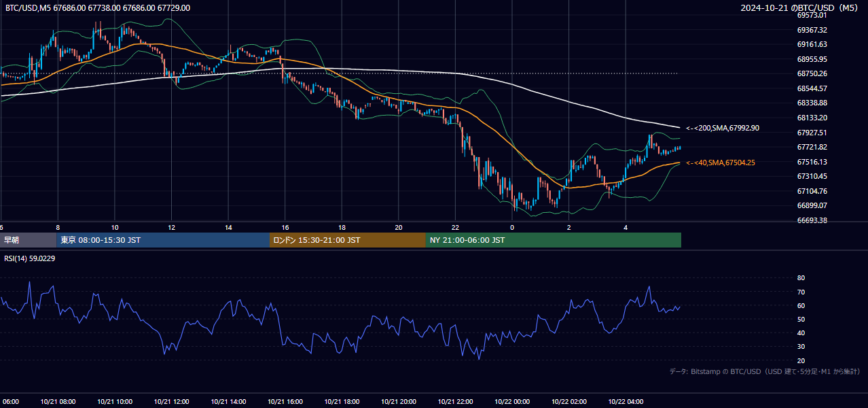Click the 66899.07 price axis label
The height and width of the screenshot is (408, 868).
point(812,205)
